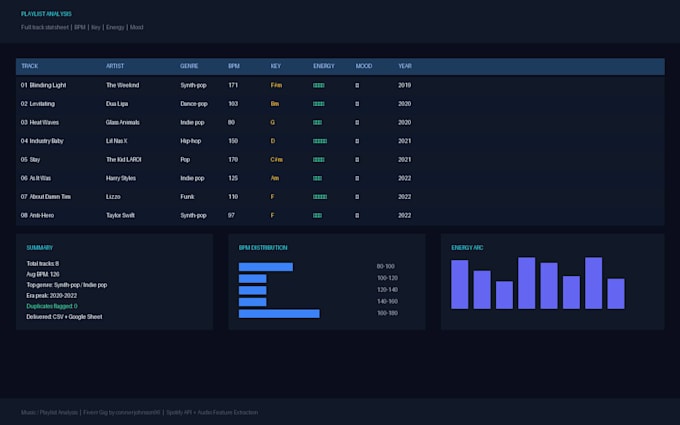Image resolution: width=680 pixels, height=425 pixels.
Task: Click the C#m key value
Action: point(277,160)
